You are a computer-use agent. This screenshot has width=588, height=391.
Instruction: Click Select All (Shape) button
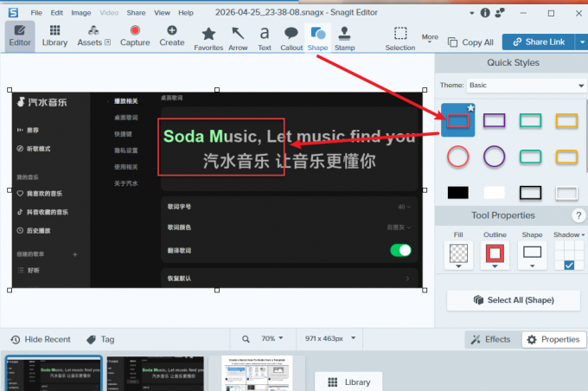tap(514, 300)
